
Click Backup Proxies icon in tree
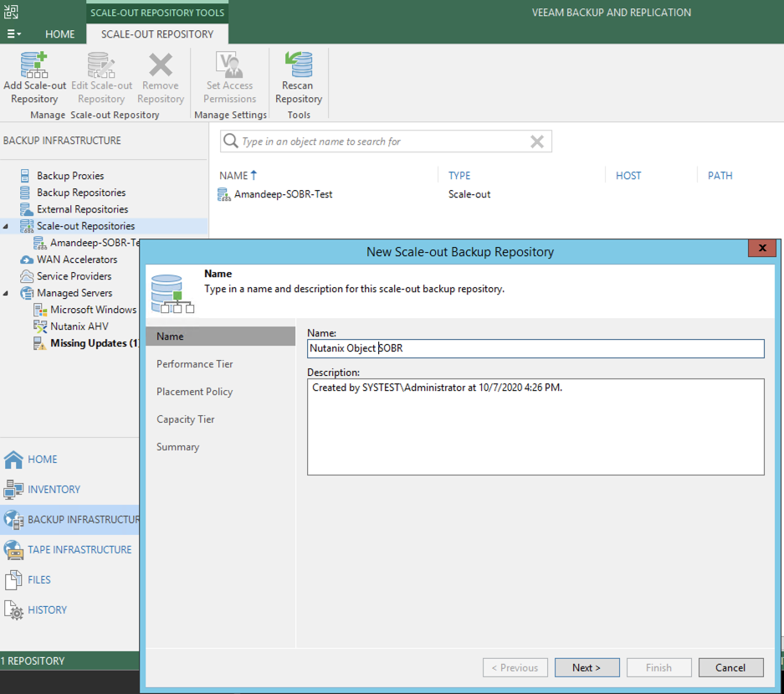pos(25,176)
